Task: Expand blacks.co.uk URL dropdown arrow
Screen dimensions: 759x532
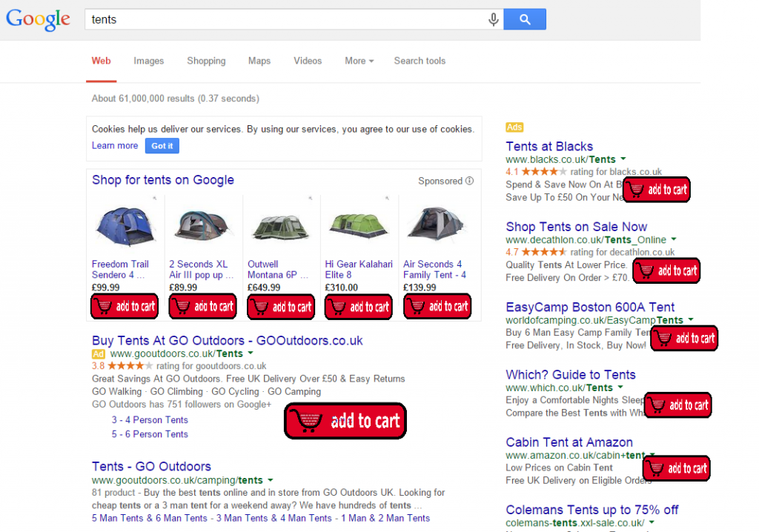Action: pyautogui.click(x=623, y=159)
